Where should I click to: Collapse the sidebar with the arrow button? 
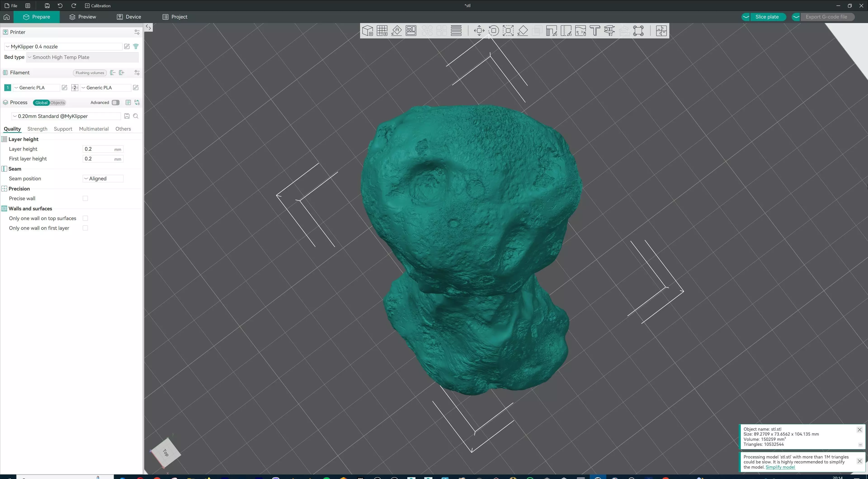point(148,27)
